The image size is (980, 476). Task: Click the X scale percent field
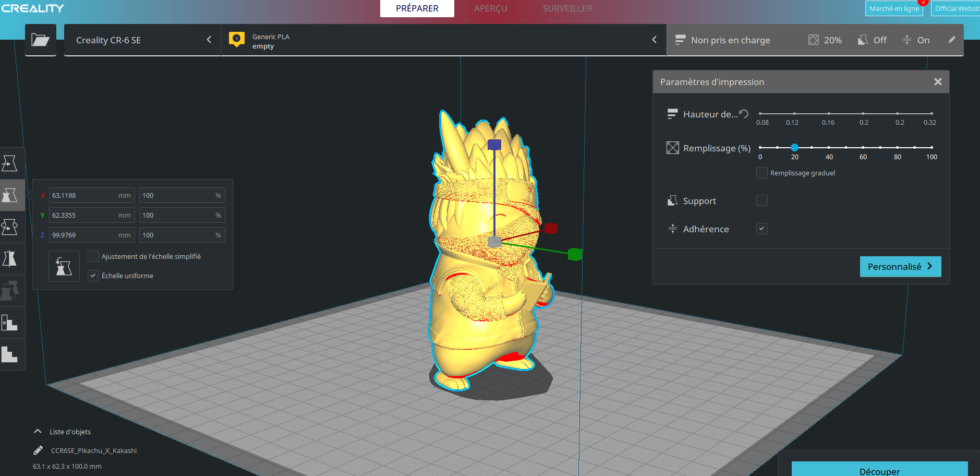(182, 195)
